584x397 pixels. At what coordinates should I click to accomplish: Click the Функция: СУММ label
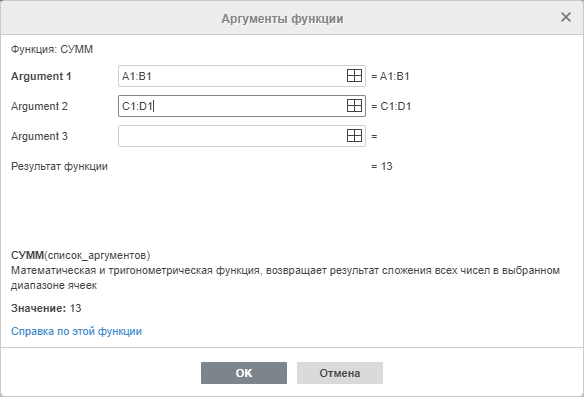coord(52,49)
